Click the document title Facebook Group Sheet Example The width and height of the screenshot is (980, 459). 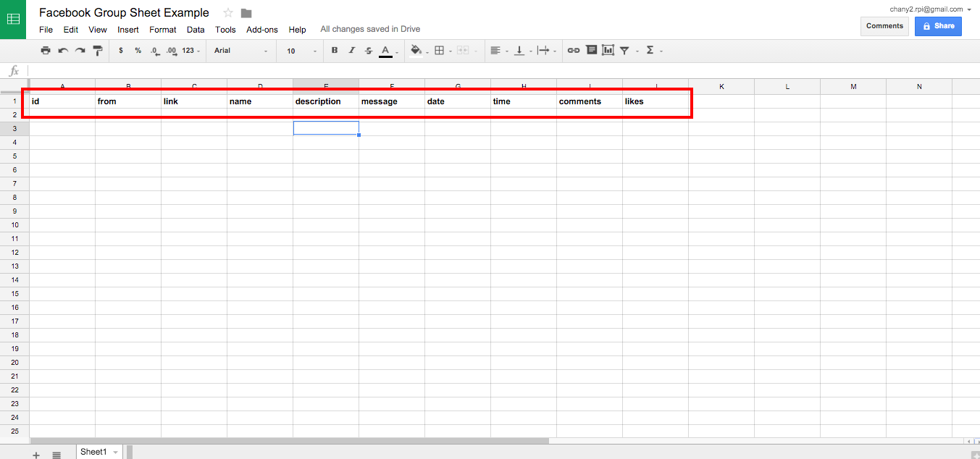click(x=124, y=12)
